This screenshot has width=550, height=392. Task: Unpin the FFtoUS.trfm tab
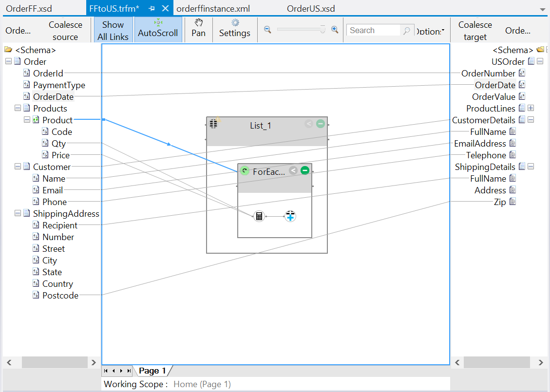pos(152,8)
